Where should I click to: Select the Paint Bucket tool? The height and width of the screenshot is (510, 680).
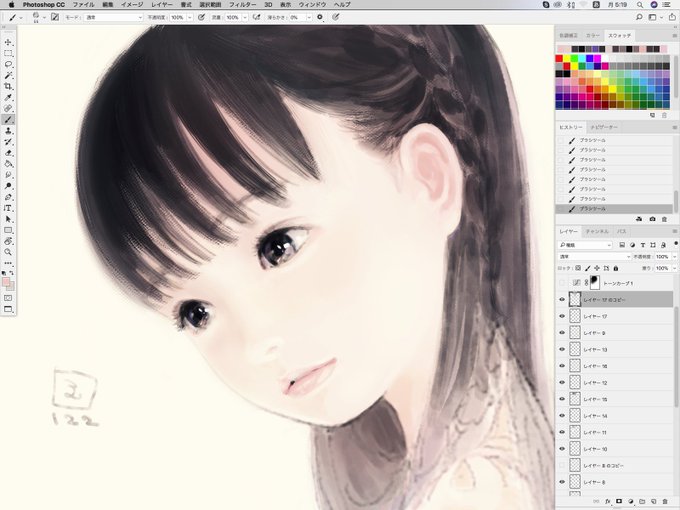click(x=8, y=164)
